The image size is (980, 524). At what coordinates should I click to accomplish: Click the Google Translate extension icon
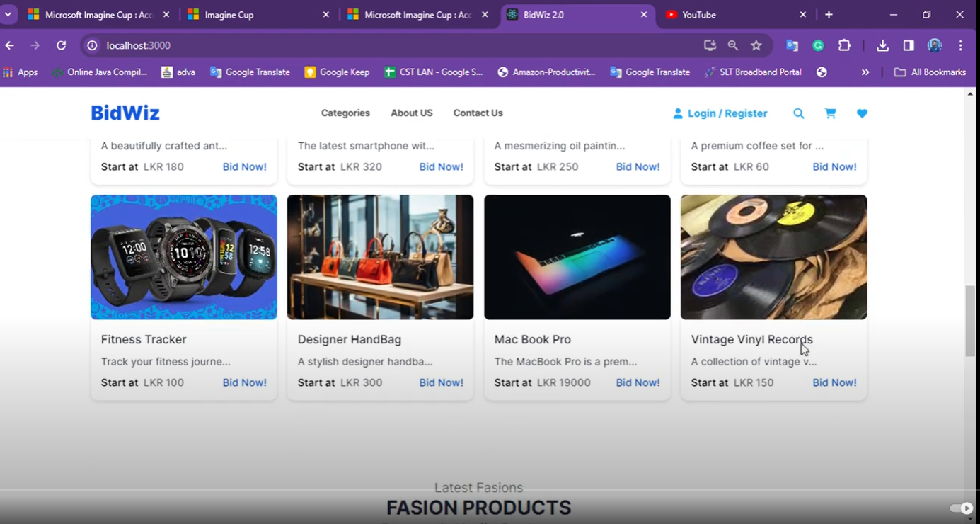792,45
